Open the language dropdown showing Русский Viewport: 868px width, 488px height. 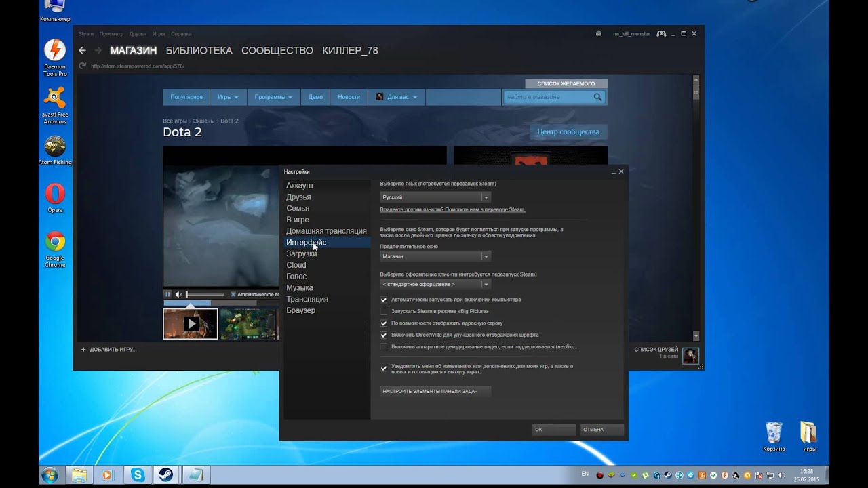point(435,197)
